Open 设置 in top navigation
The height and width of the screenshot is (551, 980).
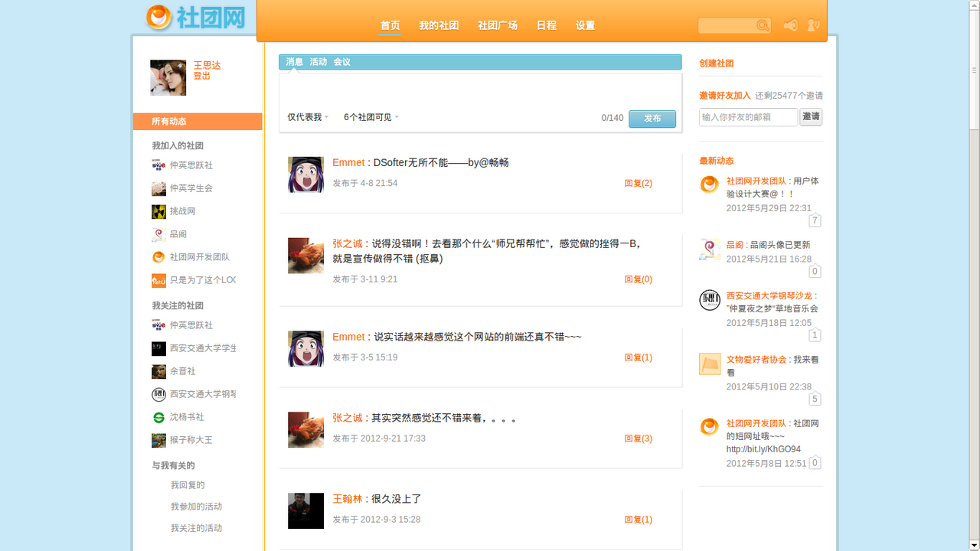click(585, 25)
